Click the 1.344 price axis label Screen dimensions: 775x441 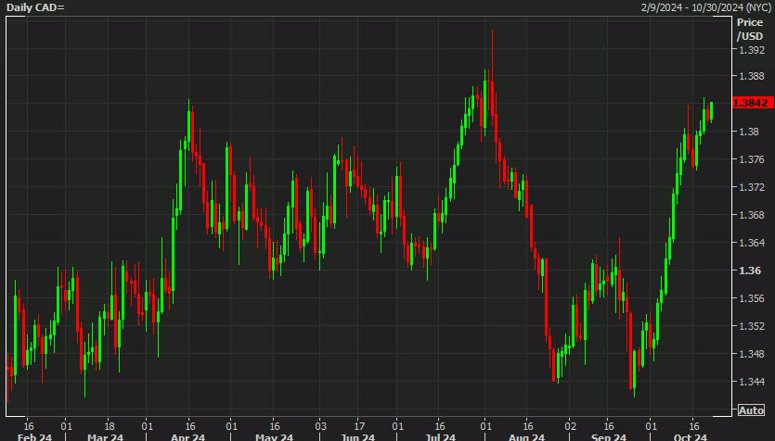click(x=752, y=382)
